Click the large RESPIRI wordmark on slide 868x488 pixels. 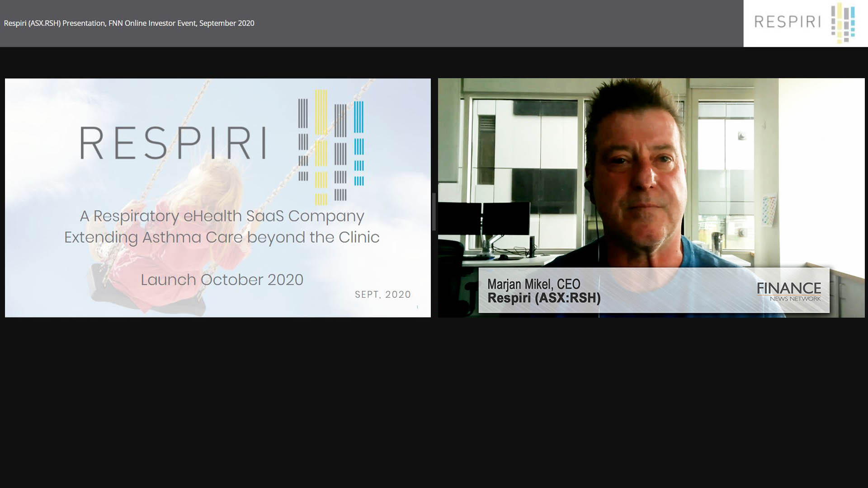[173, 143]
